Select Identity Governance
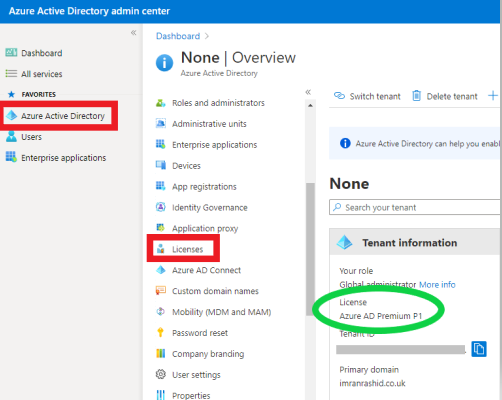Viewport: 502px width, 400px height. [209, 208]
